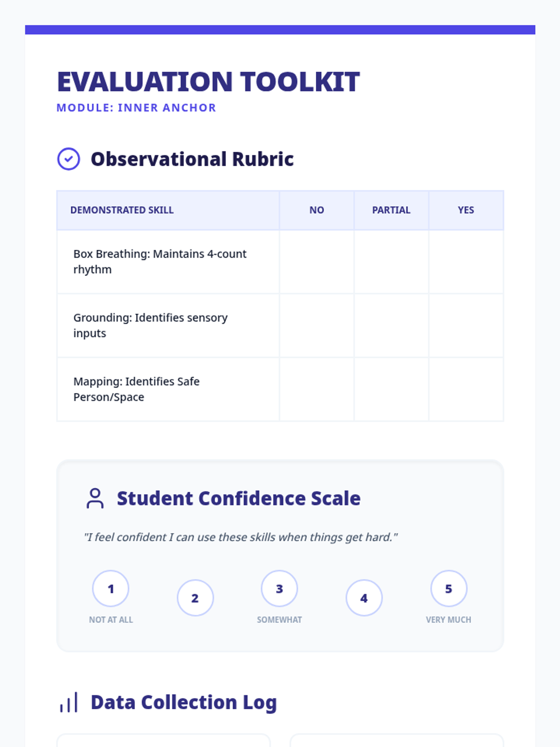This screenshot has width=560, height=747.
Task: Mark Grounding skill as Partial
Action: (x=392, y=325)
